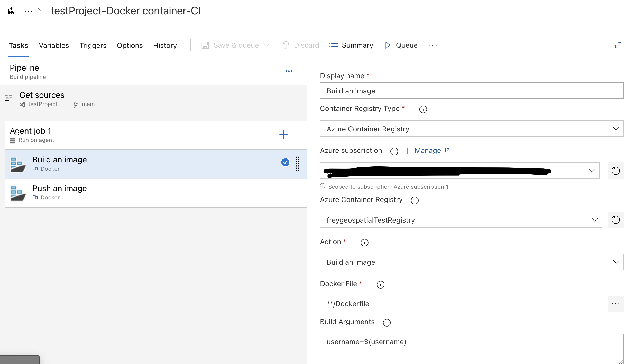Open the History tab
The height and width of the screenshot is (364, 625).
(165, 45)
